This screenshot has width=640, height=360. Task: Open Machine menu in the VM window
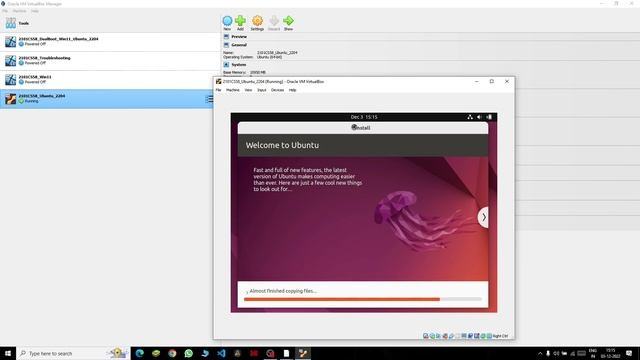[x=233, y=90]
